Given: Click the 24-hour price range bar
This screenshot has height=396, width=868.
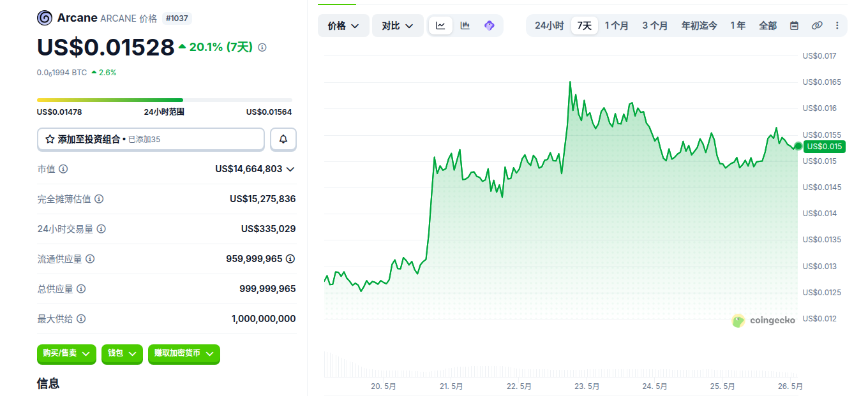Looking at the screenshot, I should tap(165, 100).
